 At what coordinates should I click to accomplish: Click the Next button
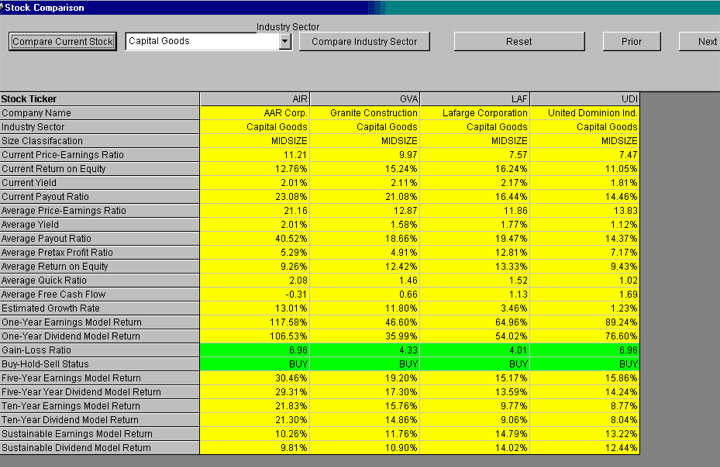tap(700, 41)
